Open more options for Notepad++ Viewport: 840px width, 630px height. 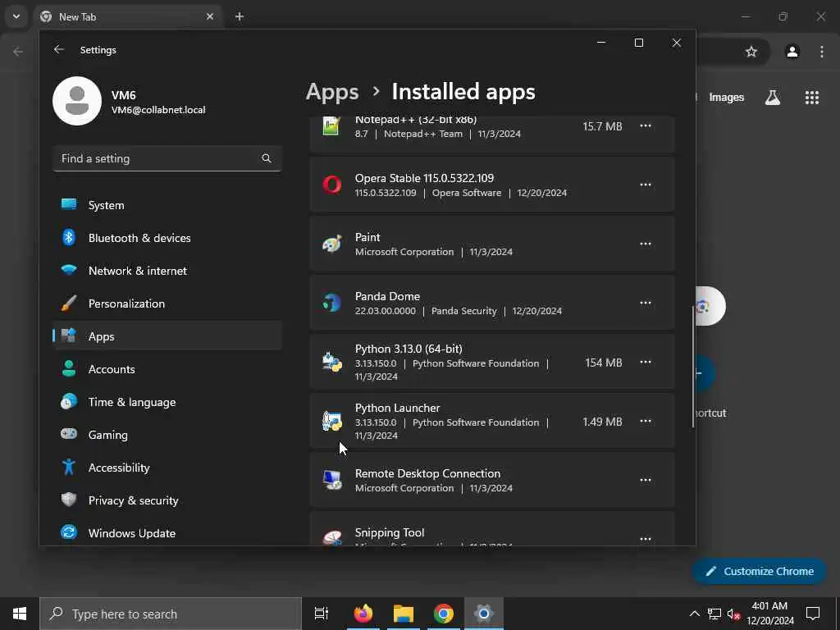[646, 126]
